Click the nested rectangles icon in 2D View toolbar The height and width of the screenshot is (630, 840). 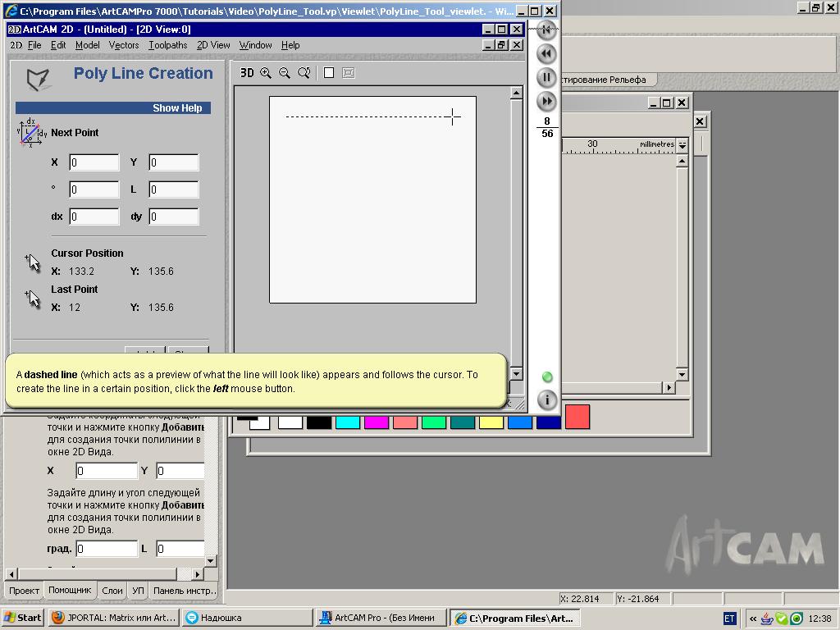click(348, 73)
